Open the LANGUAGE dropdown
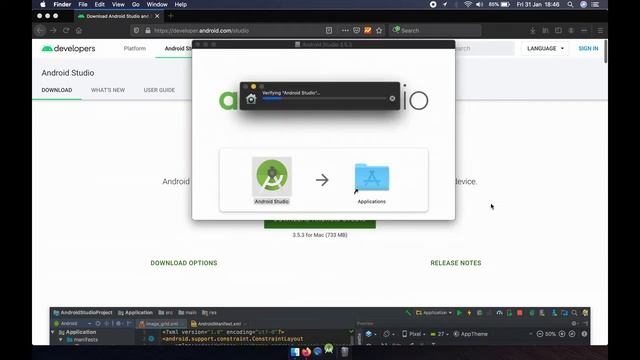640x360 pixels. pyautogui.click(x=545, y=48)
